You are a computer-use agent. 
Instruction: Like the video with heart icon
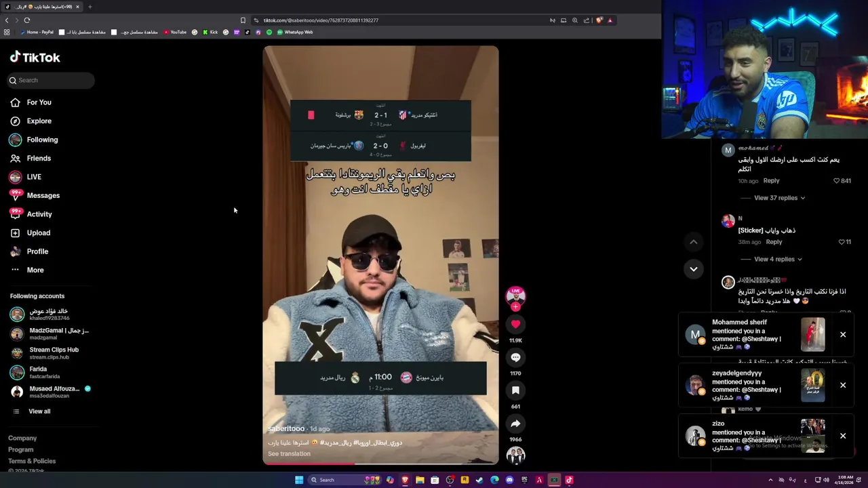tap(515, 324)
